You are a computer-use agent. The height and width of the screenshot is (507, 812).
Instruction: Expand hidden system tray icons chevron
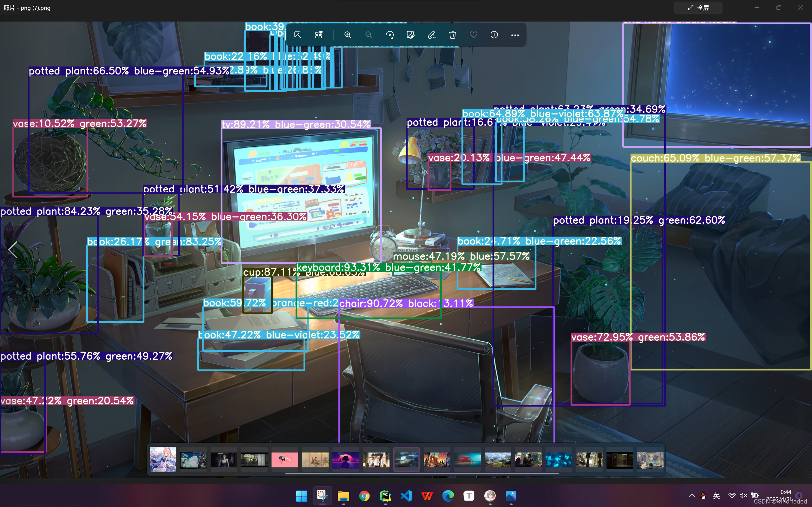coord(692,496)
